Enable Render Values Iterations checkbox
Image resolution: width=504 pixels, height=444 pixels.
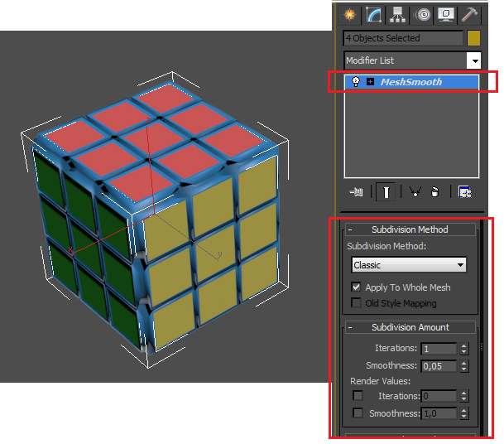358,396
